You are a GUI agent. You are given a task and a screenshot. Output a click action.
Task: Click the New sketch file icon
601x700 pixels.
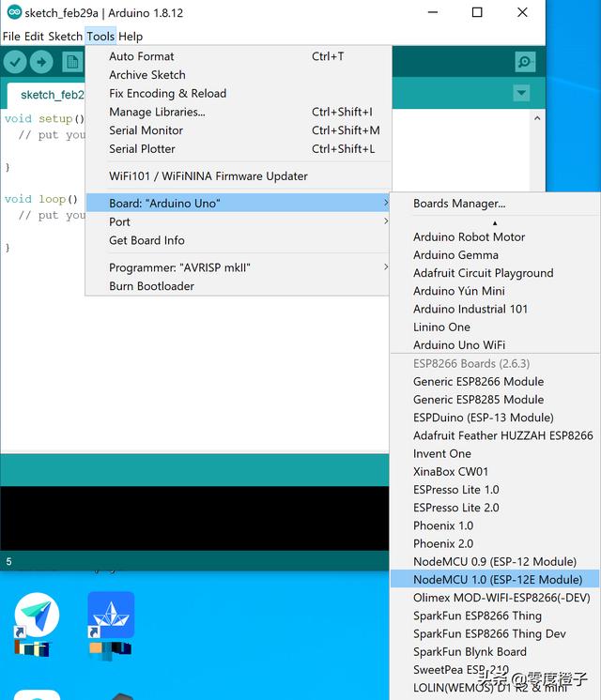(x=72, y=62)
